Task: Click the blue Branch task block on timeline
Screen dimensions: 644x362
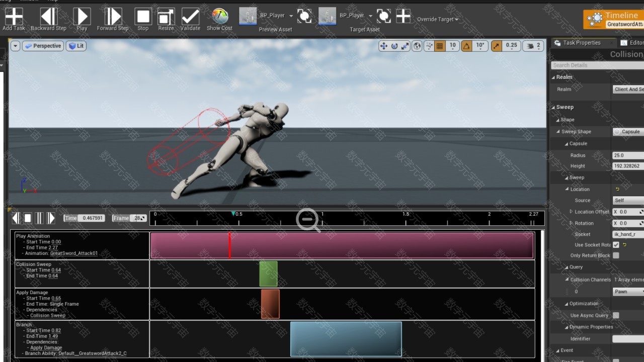Action: tap(346, 339)
